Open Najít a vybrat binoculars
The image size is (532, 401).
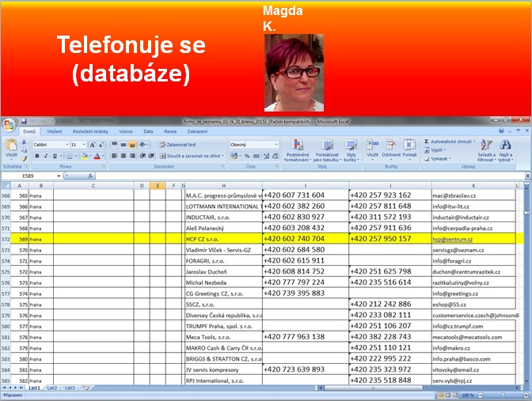505,151
